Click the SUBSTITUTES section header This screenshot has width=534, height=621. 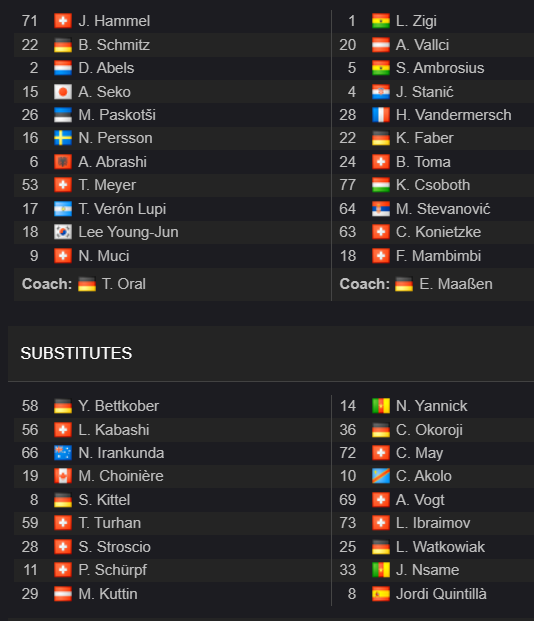(x=76, y=353)
